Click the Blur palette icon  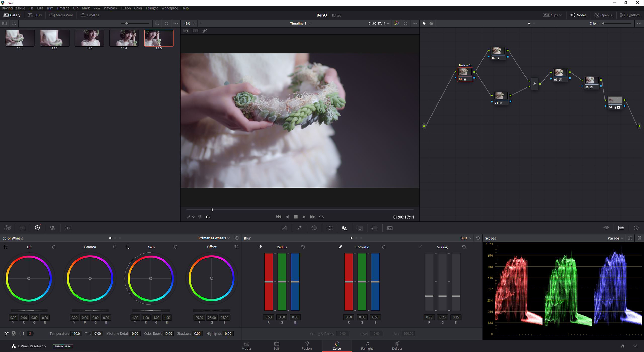tap(344, 228)
